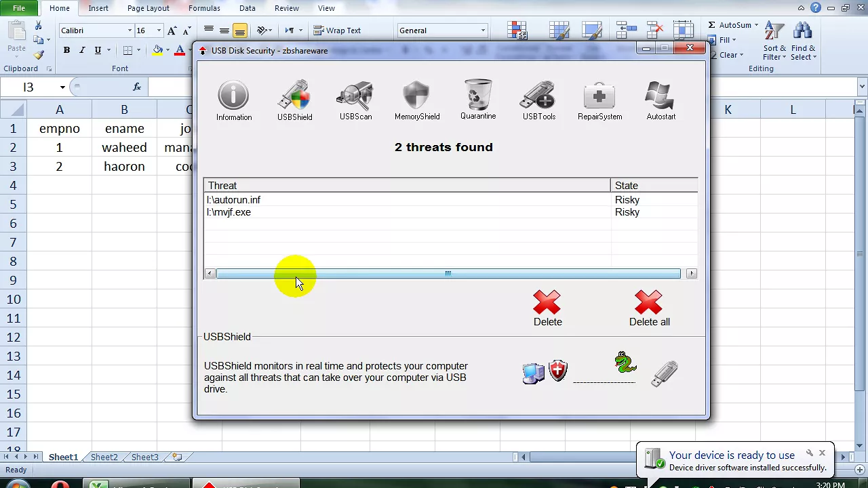This screenshot has height=488, width=868.
Task: Toggle Top Align alignment
Action: tap(209, 30)
